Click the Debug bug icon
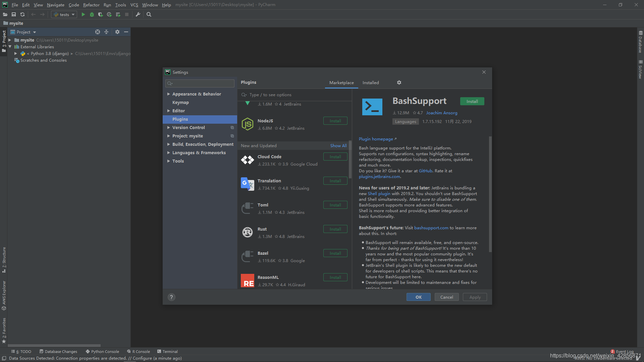This screenshot has height=362, width=644. pyautogui.click(x=92, y=14)
